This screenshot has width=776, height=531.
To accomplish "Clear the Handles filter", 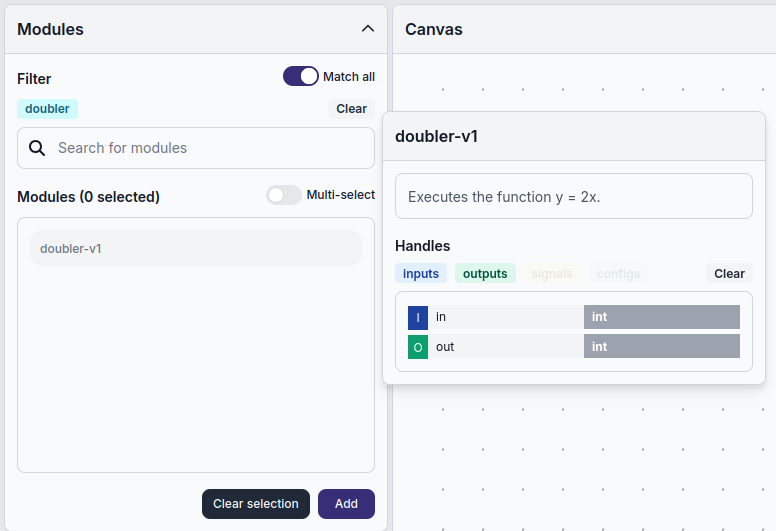I will click(x=729, y=274).
